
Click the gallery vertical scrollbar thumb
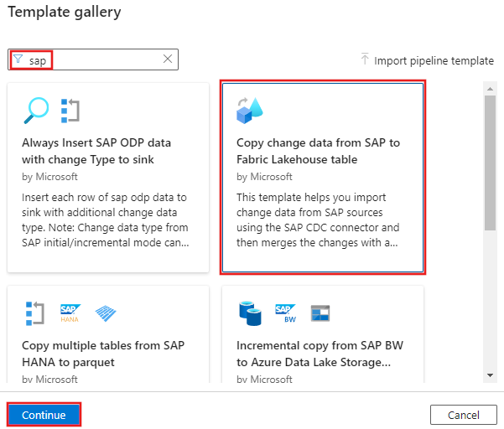pos(490,163)
